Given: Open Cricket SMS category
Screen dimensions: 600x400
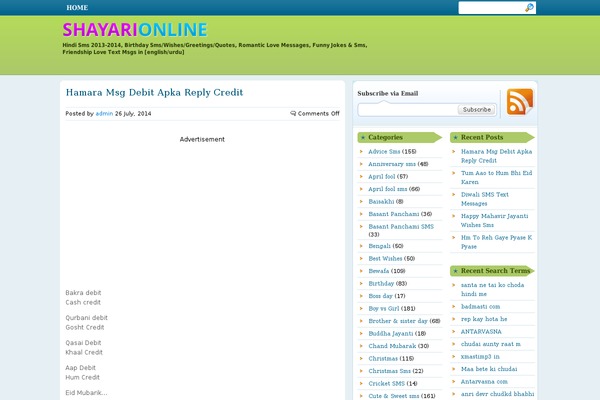Looking at the screenshot, I should [x=386, y=384].
